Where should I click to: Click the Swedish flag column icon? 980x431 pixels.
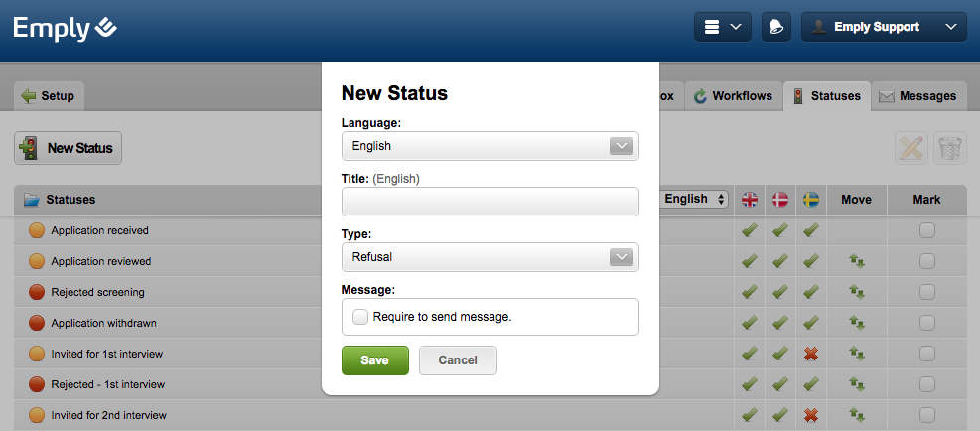(x=811, y=200)
